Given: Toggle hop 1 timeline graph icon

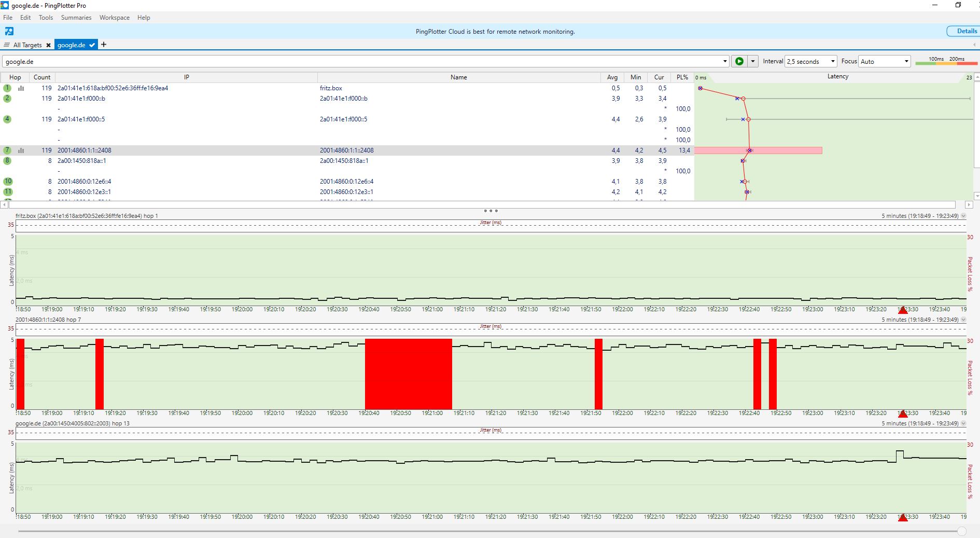Looking at the screenshot, I should 21,88.
